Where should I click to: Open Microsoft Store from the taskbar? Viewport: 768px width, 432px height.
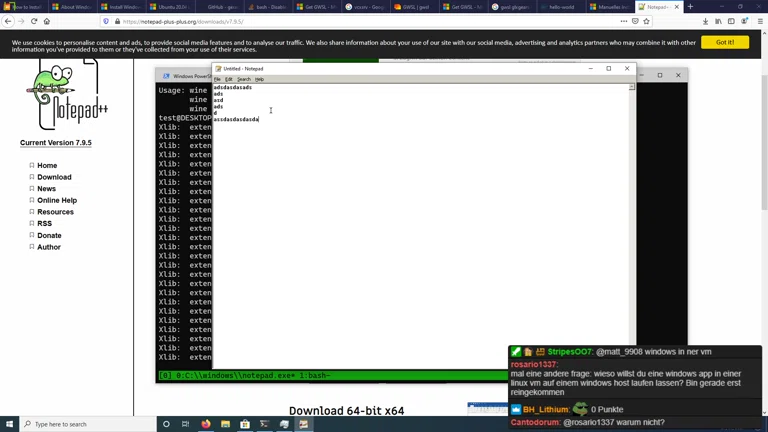(x=245, y=424)
